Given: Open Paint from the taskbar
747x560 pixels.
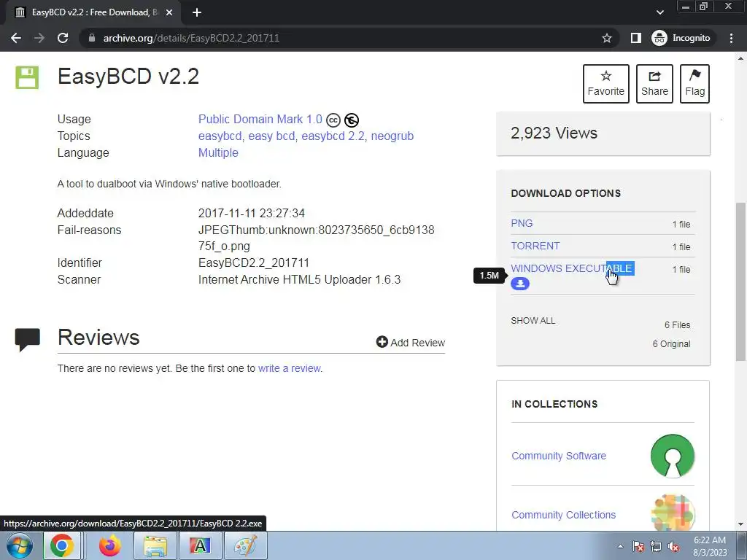Looking at the screenshot, I should point(245,545).
